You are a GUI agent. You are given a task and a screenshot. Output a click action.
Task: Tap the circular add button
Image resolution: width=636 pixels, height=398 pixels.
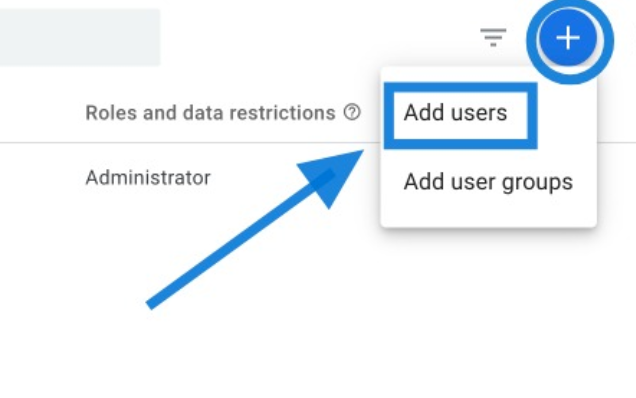pyautogui.click(x=568, y=38)
